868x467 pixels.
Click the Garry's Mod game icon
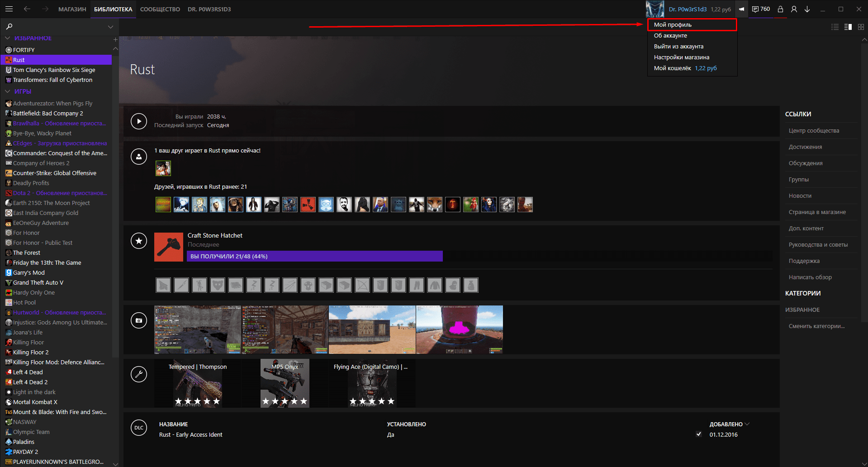pyautogui.click(x=9, y=272)
